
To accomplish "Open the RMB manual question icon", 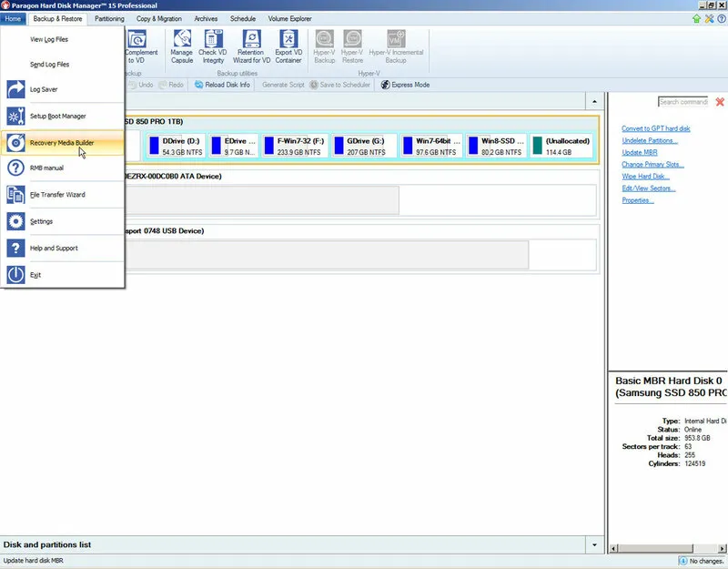I will 15,168.
